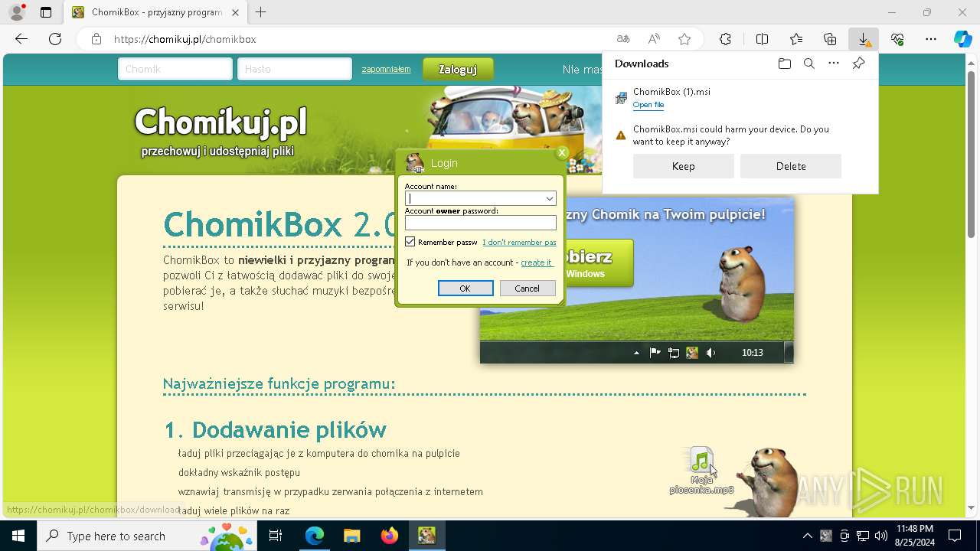Open Read aloud icon
980x551 pixels.
click(654, 39)
